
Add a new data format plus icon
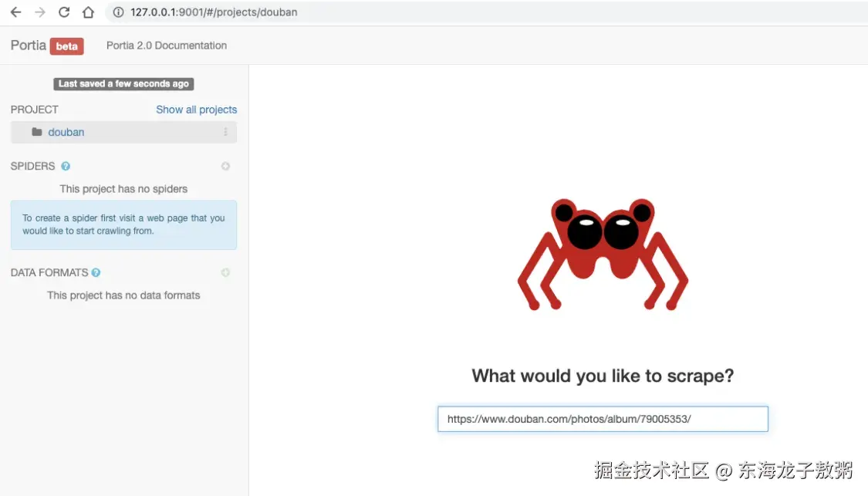(225, 272)
